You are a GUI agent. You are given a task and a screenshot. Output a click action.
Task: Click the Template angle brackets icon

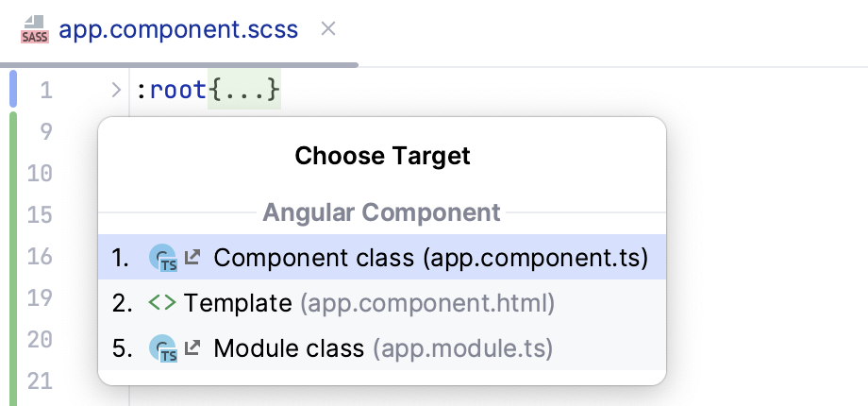pyautogui.click(x=161, y=303)
